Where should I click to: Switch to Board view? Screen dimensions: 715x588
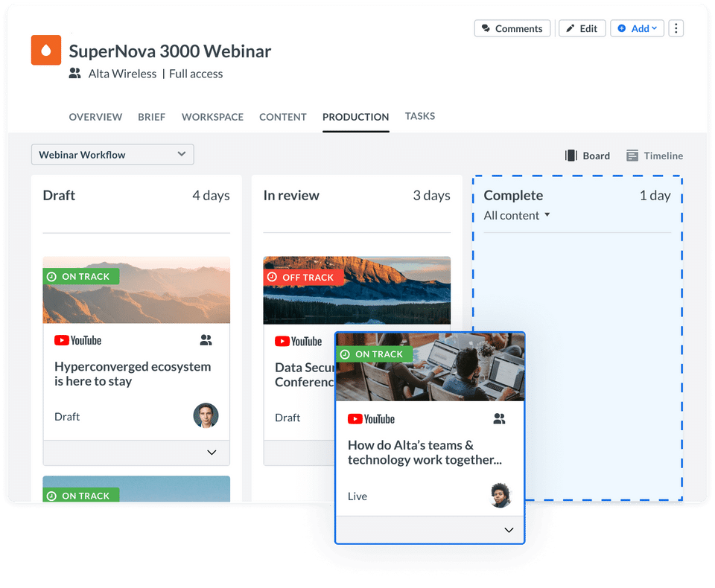point(588,156)
